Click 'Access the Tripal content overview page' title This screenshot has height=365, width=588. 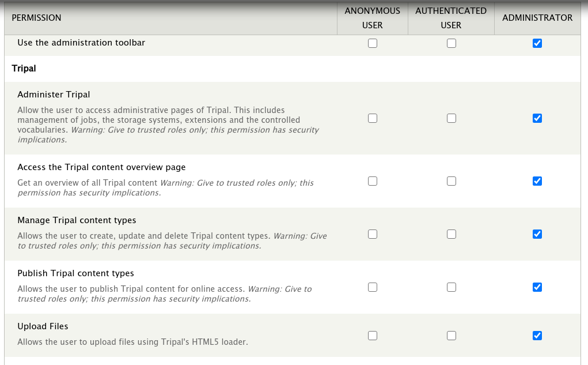(x=101, y=167)
